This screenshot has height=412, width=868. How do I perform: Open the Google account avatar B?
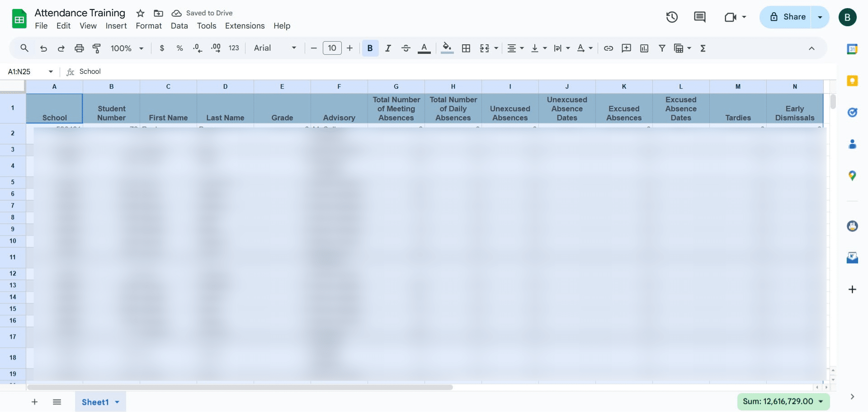(x=848, y=17)
